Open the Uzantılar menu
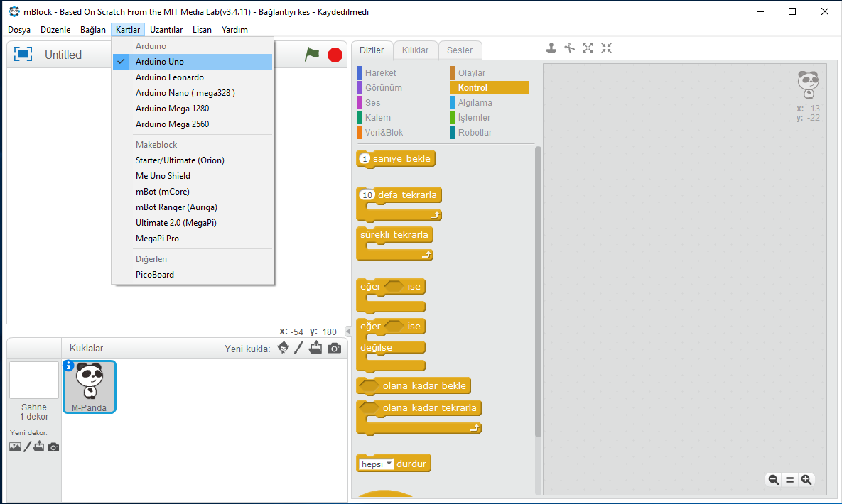 tap(166, 30)
